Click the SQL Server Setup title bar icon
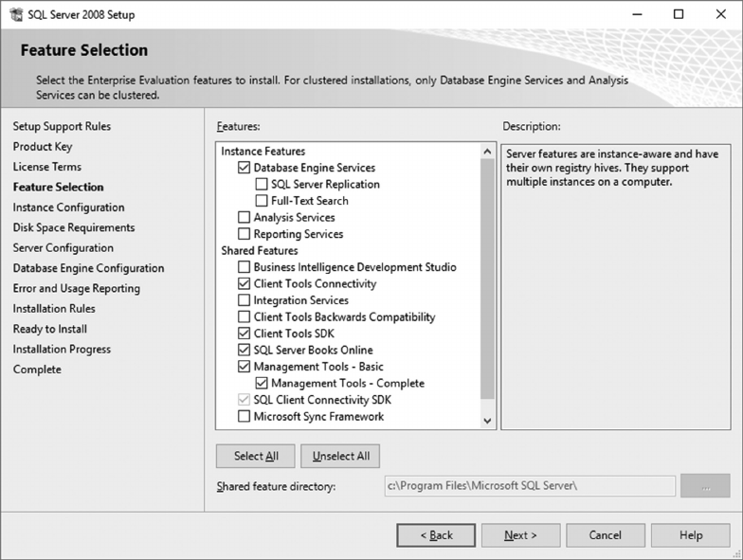Viewport: 743px width, 560px height. (x=16, y=15)
